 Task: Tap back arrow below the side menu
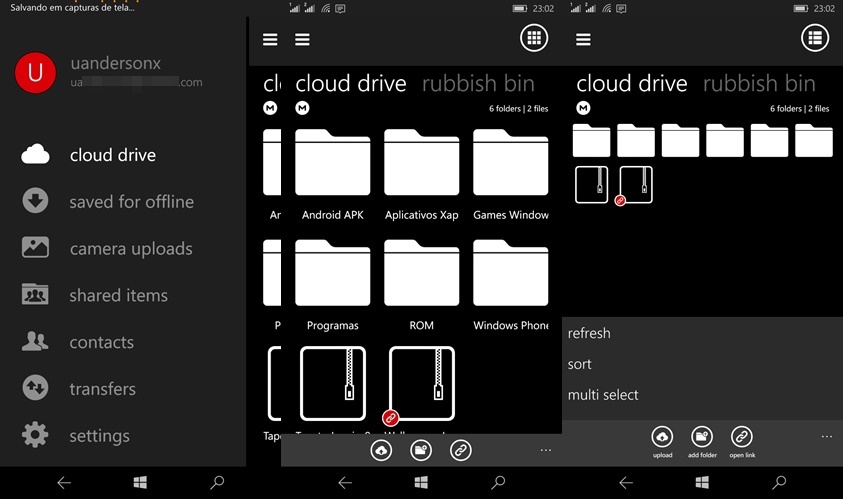[64, 482]
